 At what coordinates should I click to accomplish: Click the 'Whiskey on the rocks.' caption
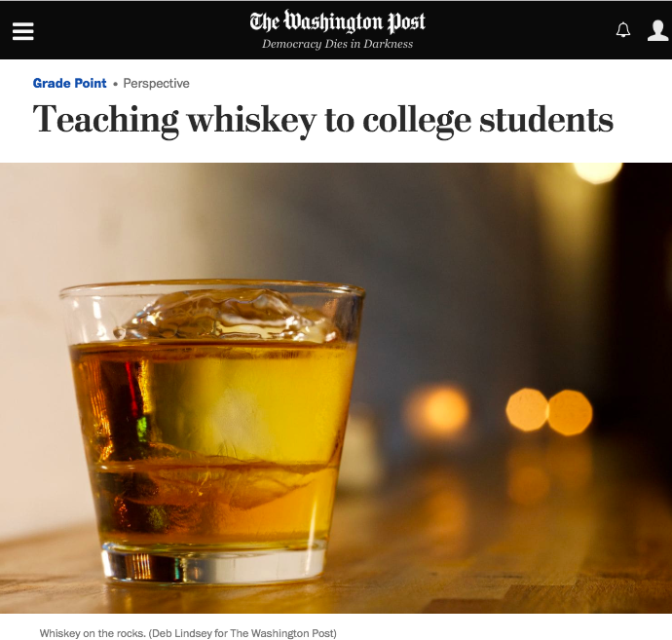tap(93, 633)
